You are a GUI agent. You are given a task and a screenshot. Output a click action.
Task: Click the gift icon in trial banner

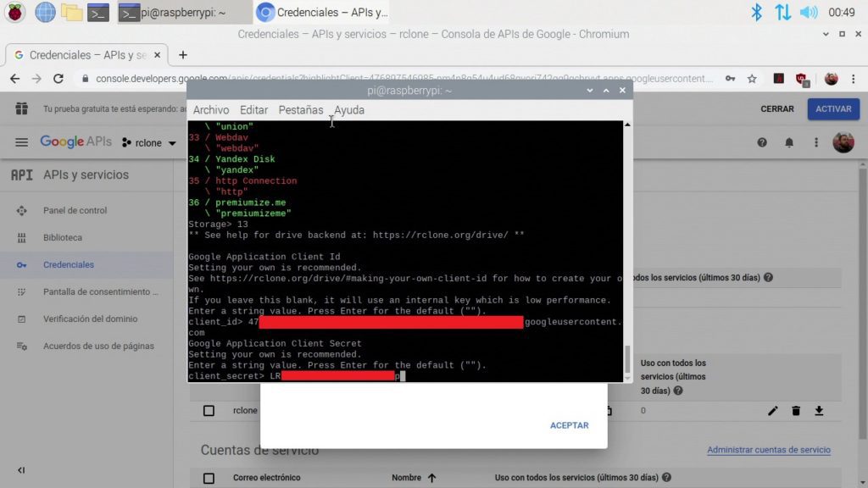point(21,108)
